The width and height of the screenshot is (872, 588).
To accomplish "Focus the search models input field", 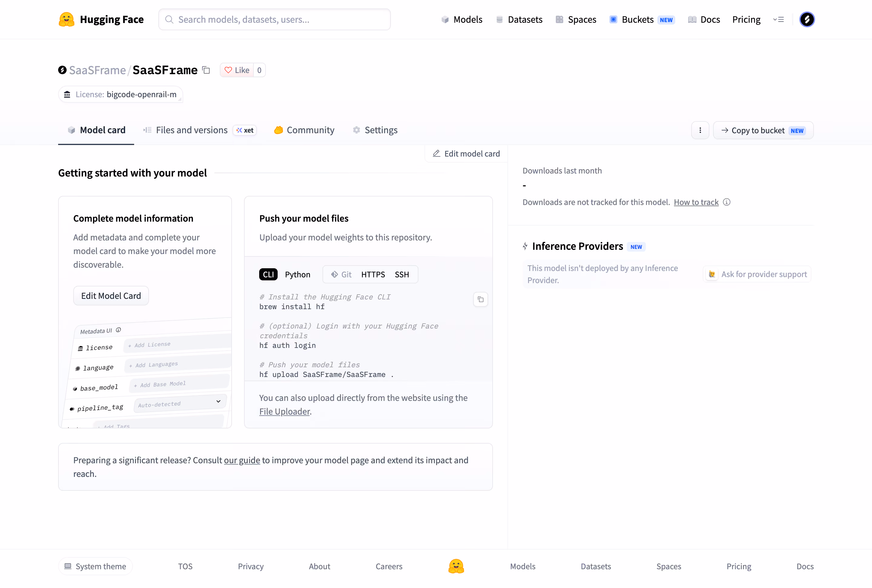I will point(274,19).
